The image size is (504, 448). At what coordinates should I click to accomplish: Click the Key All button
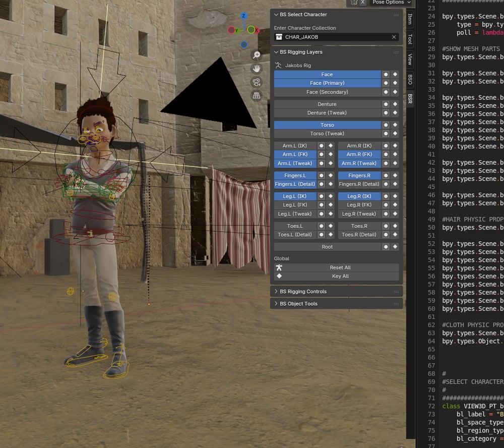[x=337, y=276]
